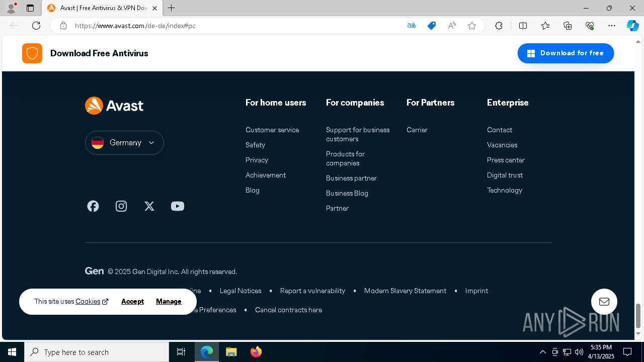Image resolution: width=644 pixels, height=362 pixels.
Task: Toggle Split screen icon
Action: coord(523,26)
